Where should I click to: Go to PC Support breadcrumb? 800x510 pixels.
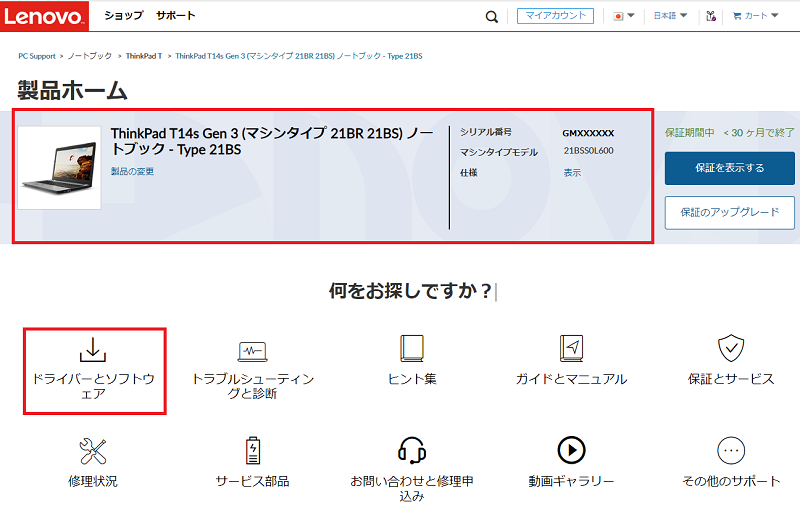click(37, 56)
